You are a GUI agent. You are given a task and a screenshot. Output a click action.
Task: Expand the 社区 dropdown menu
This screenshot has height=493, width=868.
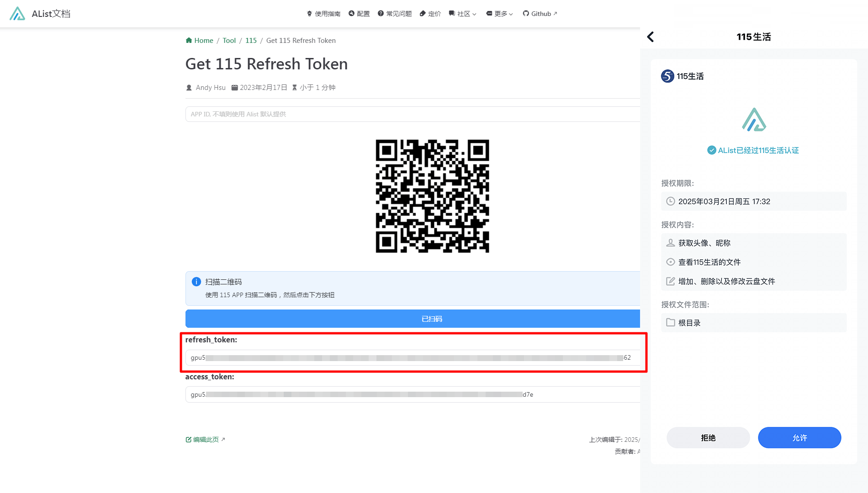463,14
